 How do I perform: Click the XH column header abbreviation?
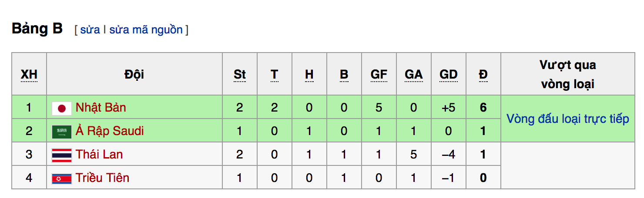click(x=29, y=75)
